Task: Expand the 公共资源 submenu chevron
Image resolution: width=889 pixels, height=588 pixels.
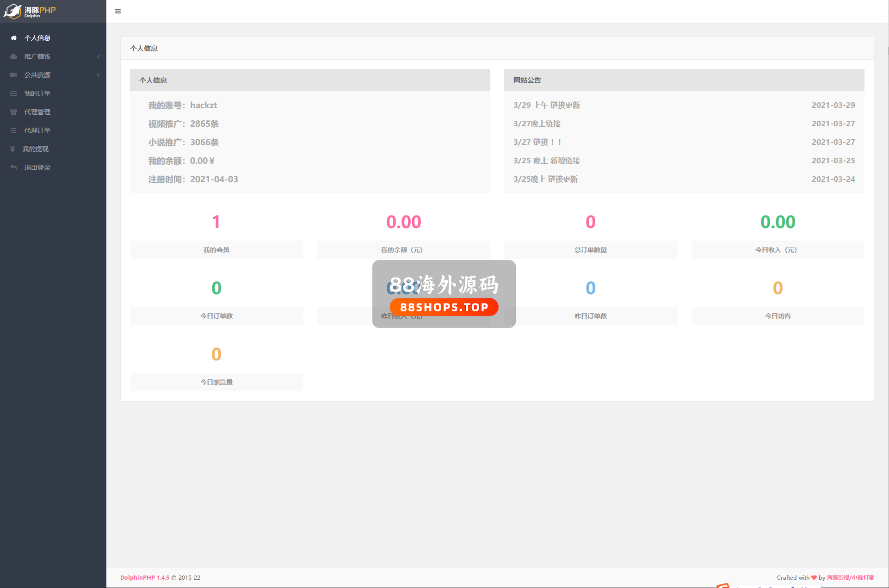Action: 99,75
